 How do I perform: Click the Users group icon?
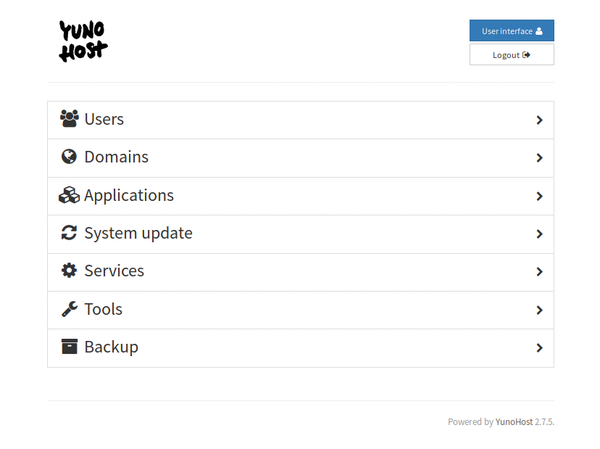coord(69,119)
